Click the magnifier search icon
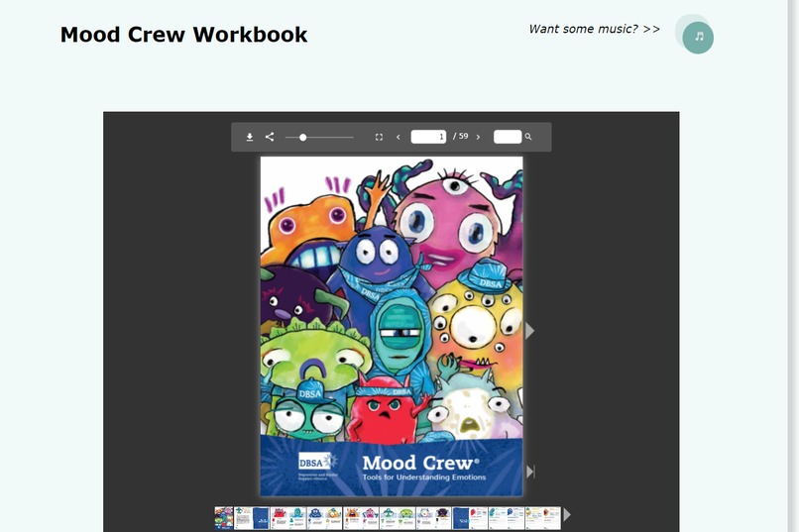 pos(528,137)
